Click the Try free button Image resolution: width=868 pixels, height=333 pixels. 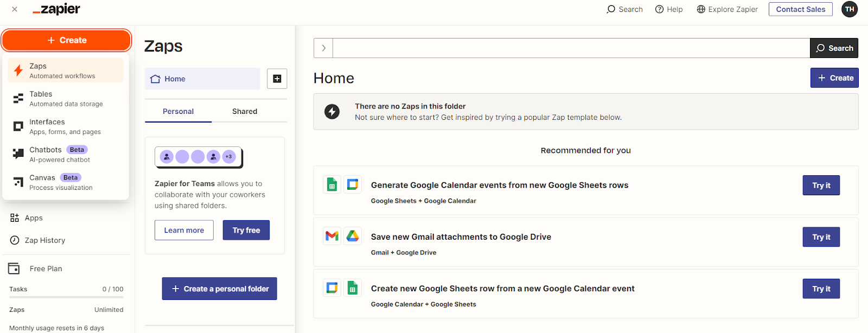(246, 230)
